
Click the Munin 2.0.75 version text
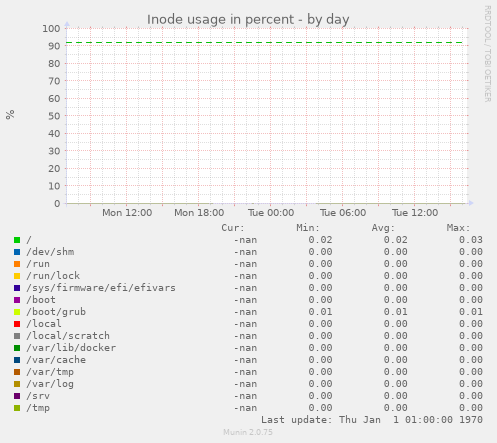coord(248,432)
